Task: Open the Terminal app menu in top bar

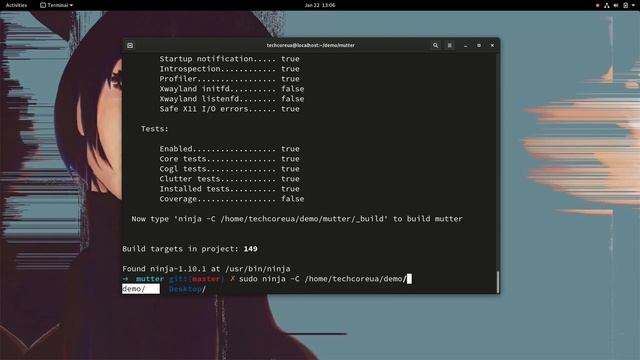Action: 56,5
